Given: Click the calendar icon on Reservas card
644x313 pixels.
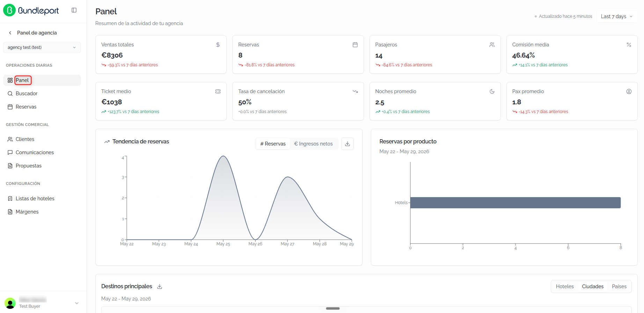Looking at the screenshot, I should point(355,45).
